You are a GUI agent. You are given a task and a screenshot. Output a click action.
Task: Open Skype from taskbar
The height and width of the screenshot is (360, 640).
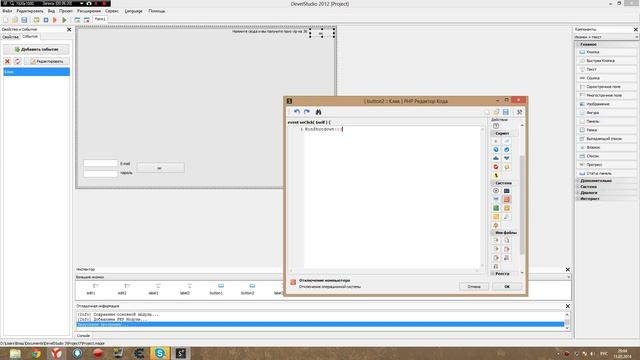point(160,353)
